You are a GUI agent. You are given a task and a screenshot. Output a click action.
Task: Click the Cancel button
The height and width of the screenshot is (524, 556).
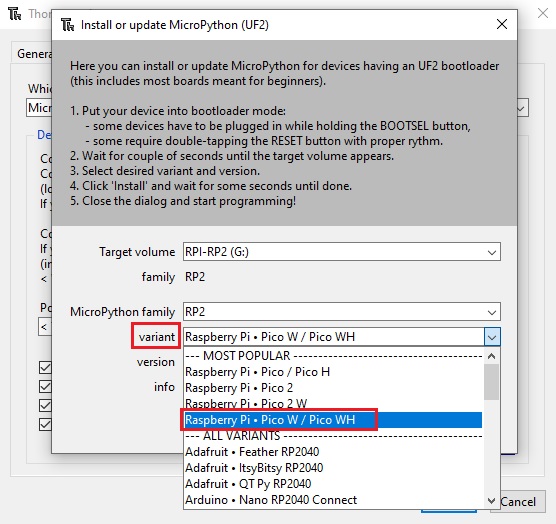click(518, 502)
